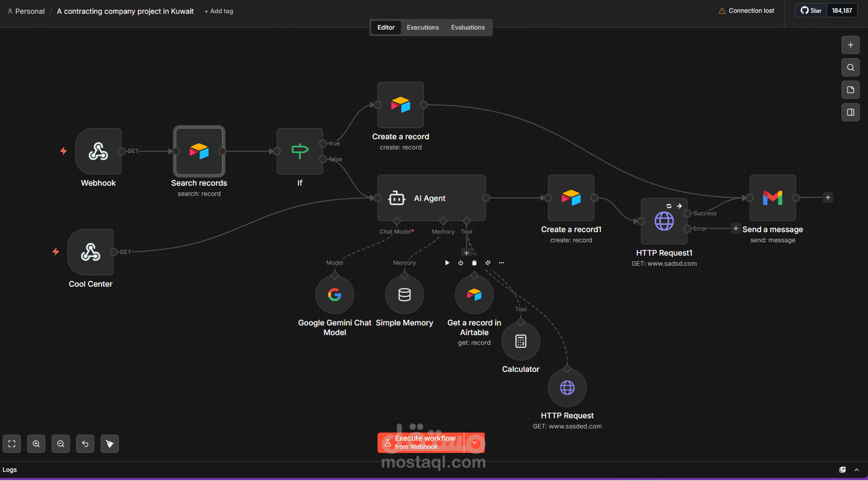Open the Calculator tool node
Image resolution: width=868 pixels, height=481 pixels.
click(520, 341)
